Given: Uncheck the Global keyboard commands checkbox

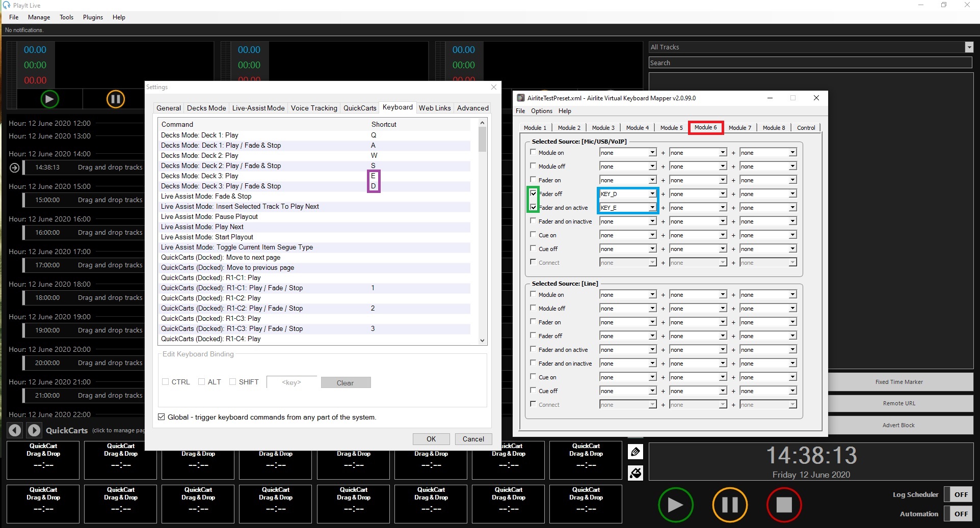Looking at the screenshot, I should coord(162,417).
